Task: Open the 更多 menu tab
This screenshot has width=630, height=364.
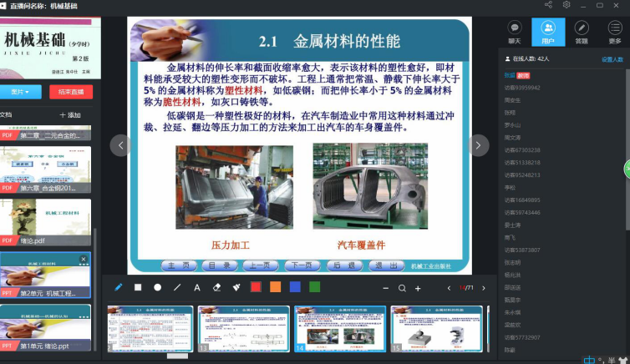Action: click(615, 31)
